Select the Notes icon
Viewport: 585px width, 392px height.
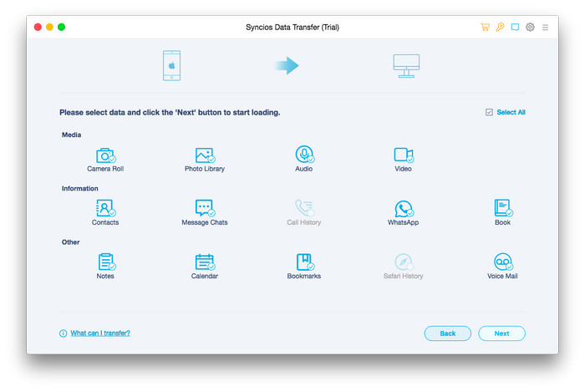point(106,262)
